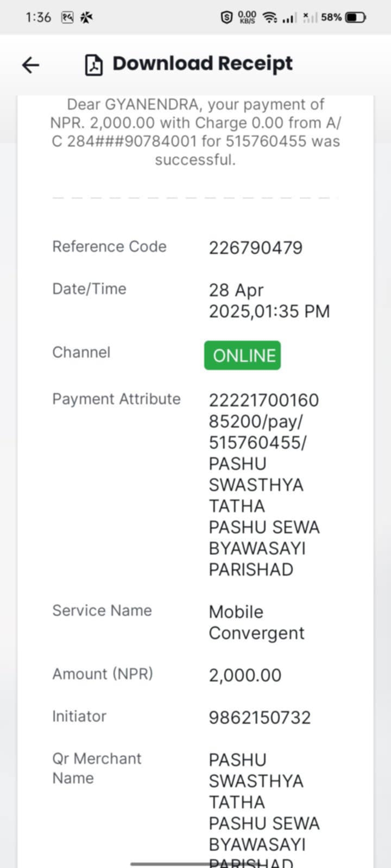Select the initiator number 9862150732

[260, 718]
